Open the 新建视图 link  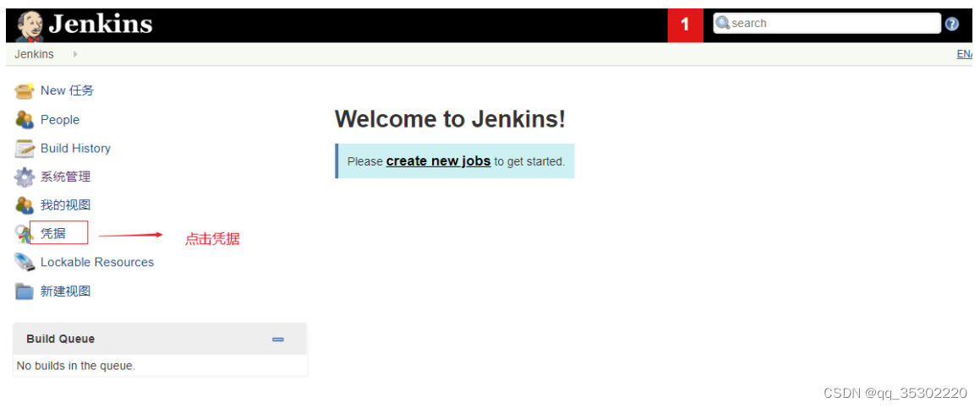(x=66, y=291)
